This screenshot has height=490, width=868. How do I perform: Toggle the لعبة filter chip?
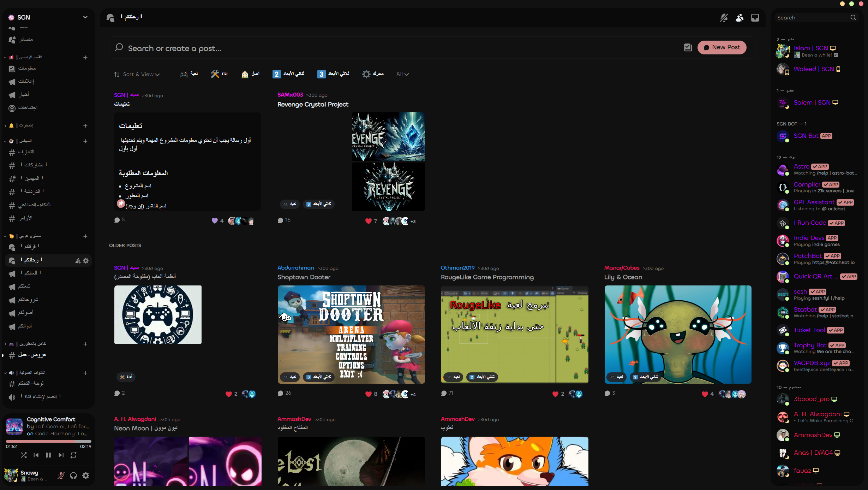pos(189,74)
